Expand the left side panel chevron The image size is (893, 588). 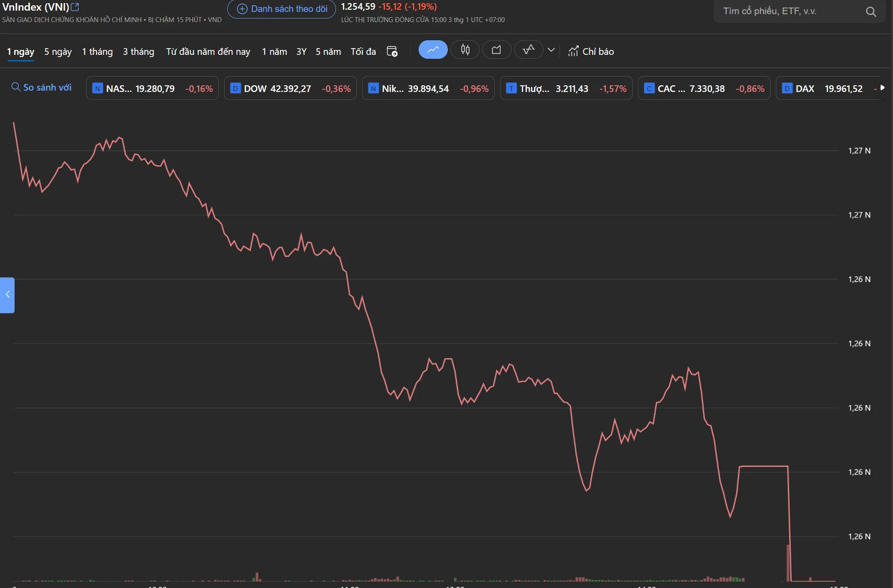[x=7, y=295]
